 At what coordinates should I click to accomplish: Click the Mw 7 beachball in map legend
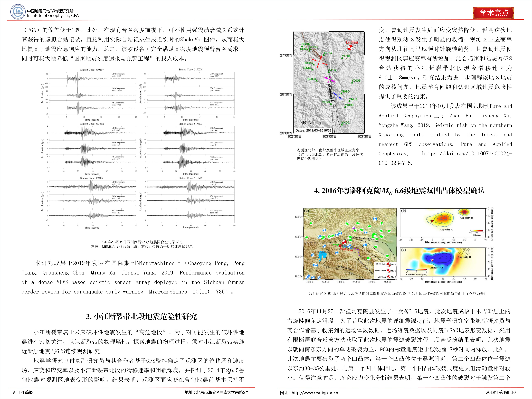click(x=388, y=265)
